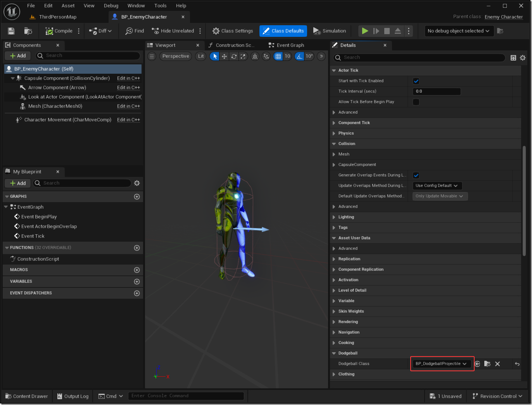Image resolution: width=532 pixels, height=405 pixels.
Task: Click the Save blueprint floppy disk icon
Action: tap(11, 31)
